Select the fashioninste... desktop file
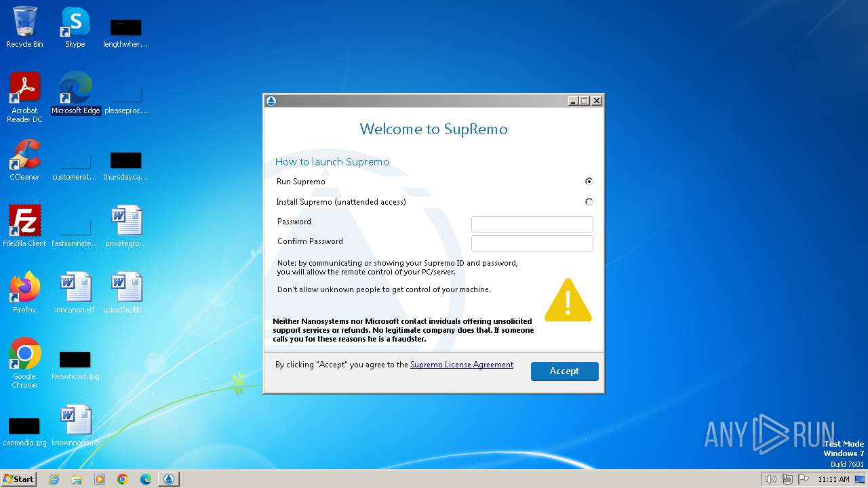 75,232
